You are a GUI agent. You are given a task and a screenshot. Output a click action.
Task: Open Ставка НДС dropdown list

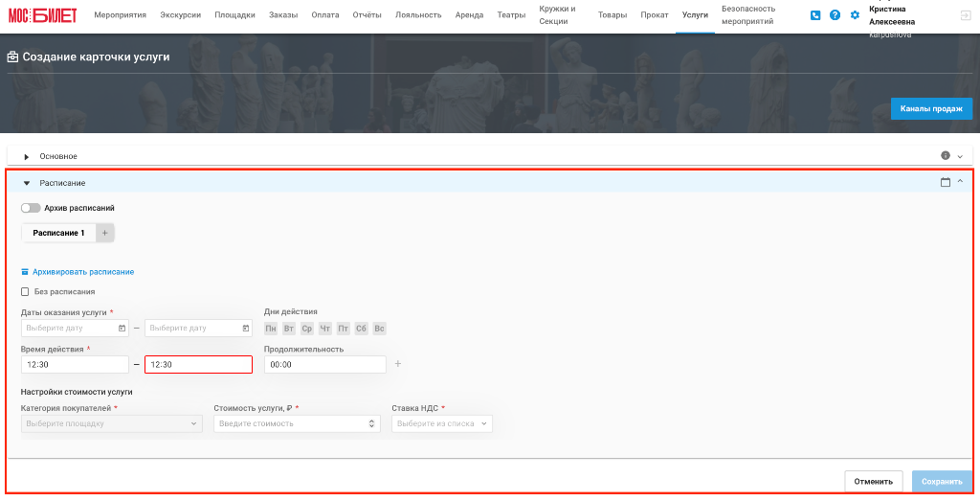point(442,423)
